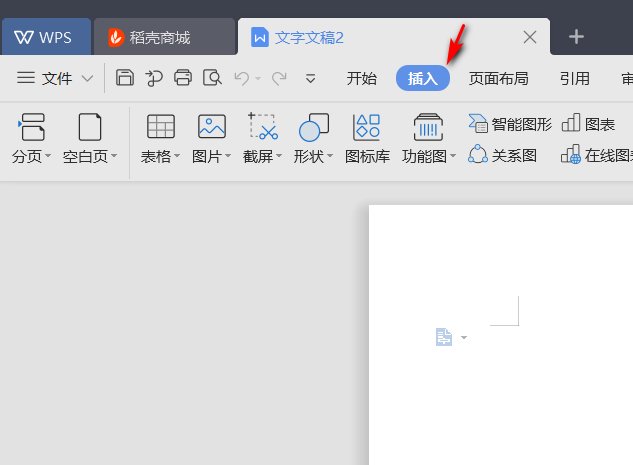The height and width of the screenshot is (465, 633).
Task: Add a new tab with plus button
Action: click(x=576, y=37)
